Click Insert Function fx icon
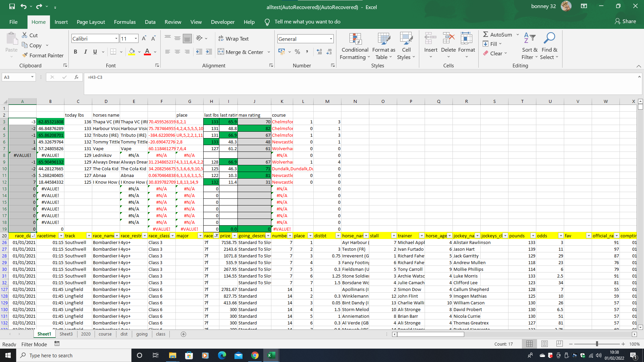 [76, 77]
